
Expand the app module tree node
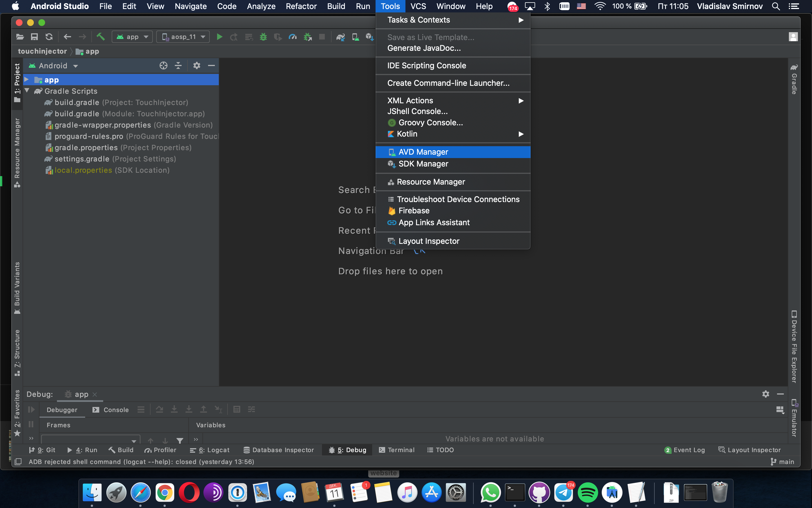27,80
